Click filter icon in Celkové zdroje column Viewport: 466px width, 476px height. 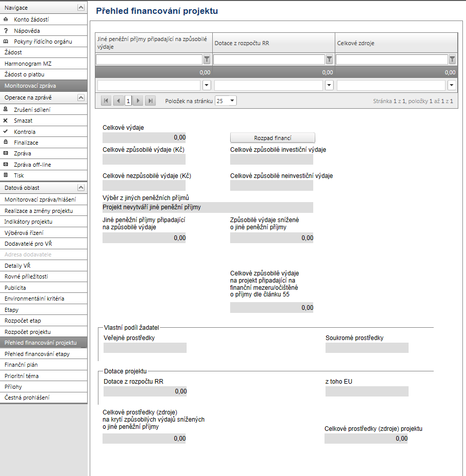[x=452, y=59]
